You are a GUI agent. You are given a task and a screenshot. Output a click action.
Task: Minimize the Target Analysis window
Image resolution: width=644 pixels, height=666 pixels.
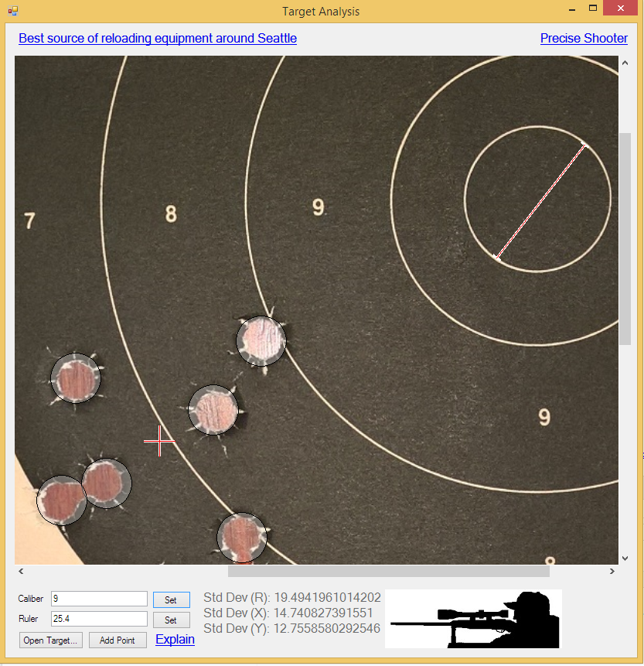572,9
